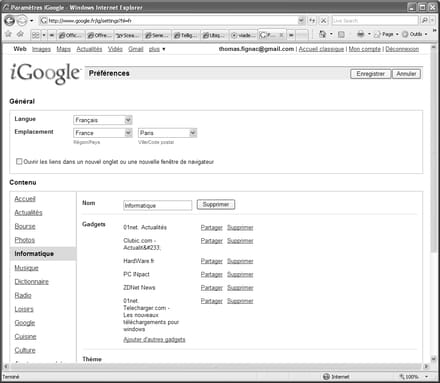440x383 pixels.
Task: Click the browser Forward arrow button
Action: point(22,21)
